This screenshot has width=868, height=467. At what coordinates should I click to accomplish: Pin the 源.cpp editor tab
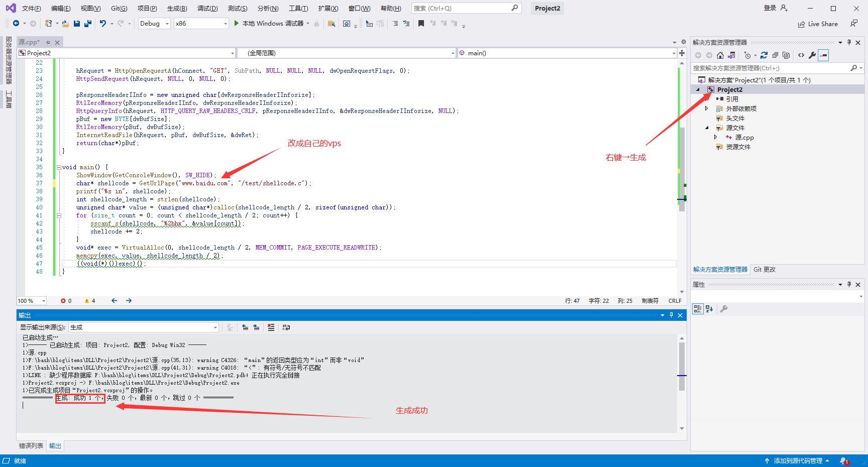pos(48,43)
